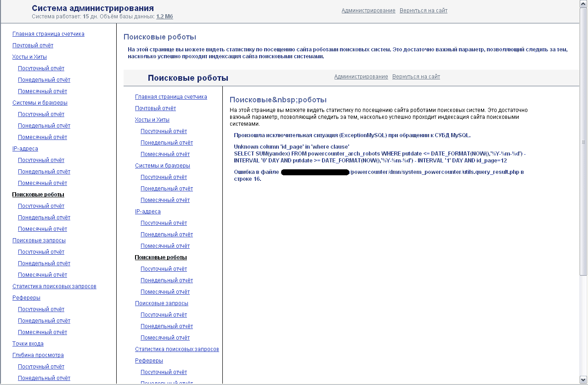The image size is (588, 385).
Task: Open Помесячный отчёт under outer Хосты и Хиты
Action: (x=42, y=91)
